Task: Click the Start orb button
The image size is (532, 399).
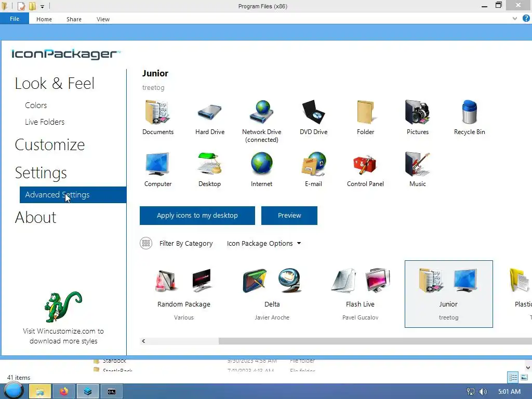Action: coord(14,391)
